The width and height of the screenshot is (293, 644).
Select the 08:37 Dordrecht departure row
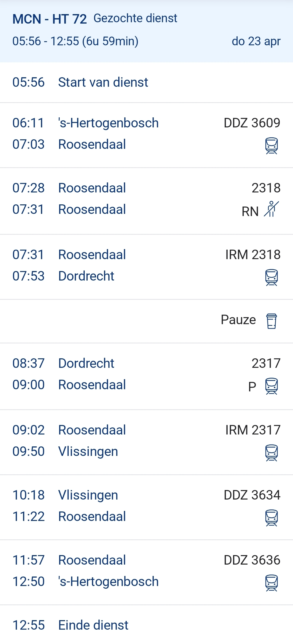click(63, 363)
